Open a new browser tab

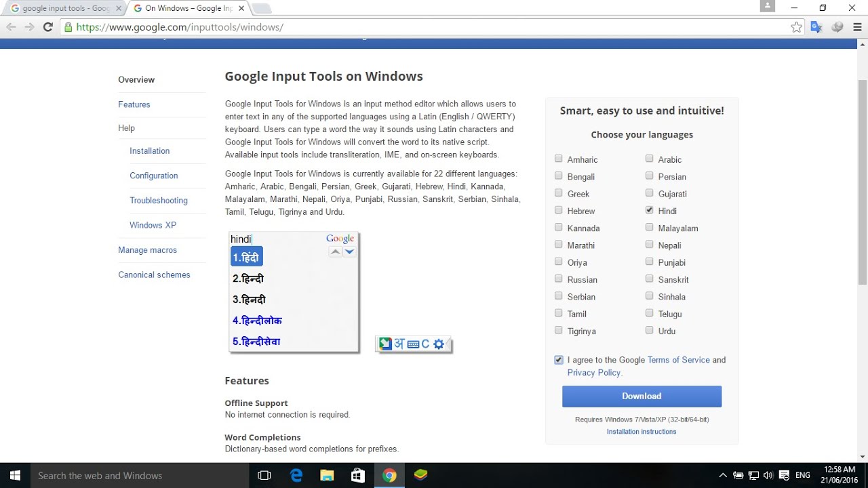pyautogui.click(x=262, y=9)
